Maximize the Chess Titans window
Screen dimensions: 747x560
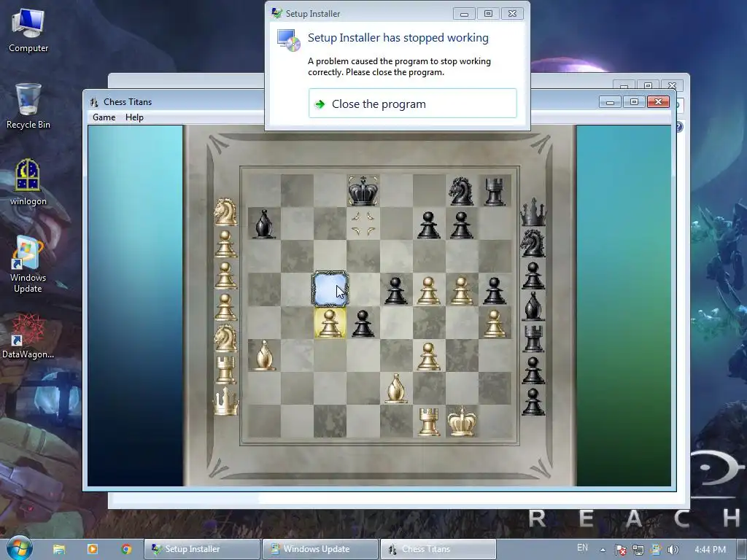(x=634, y=102)
